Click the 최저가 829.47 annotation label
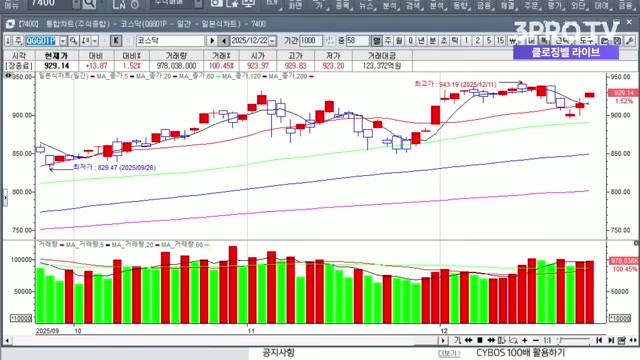640x360 pixels. (115, 167)
